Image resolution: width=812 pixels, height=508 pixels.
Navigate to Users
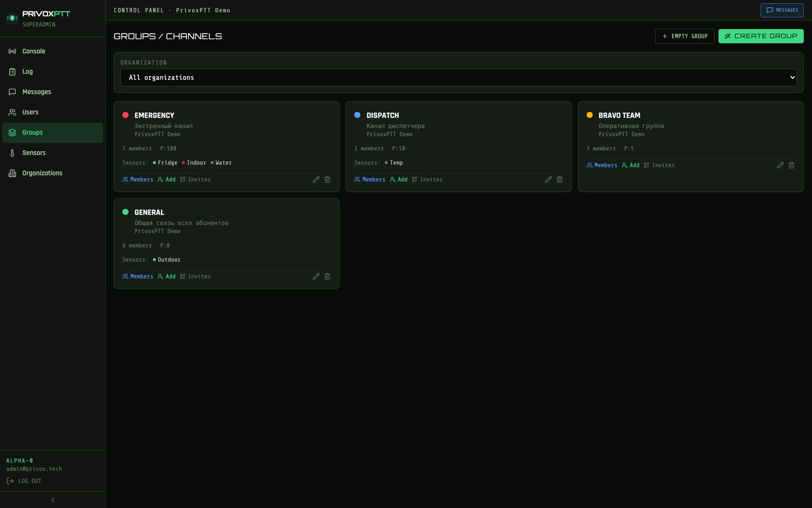coord(53,112)
